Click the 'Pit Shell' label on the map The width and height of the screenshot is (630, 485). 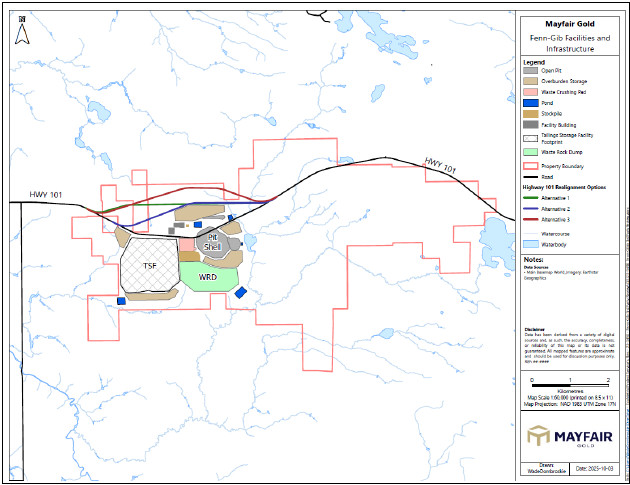pos(212,242)
